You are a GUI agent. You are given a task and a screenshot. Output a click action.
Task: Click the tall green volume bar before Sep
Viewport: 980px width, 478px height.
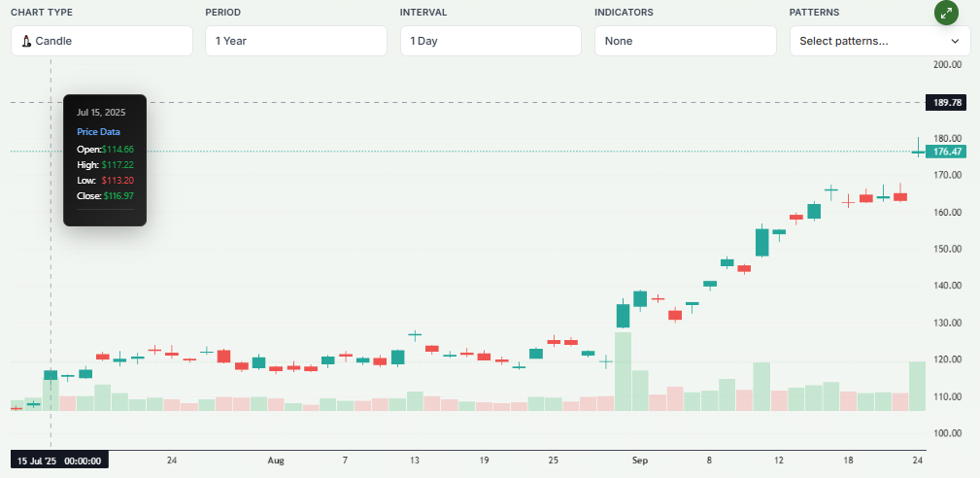tap(623, 371)
